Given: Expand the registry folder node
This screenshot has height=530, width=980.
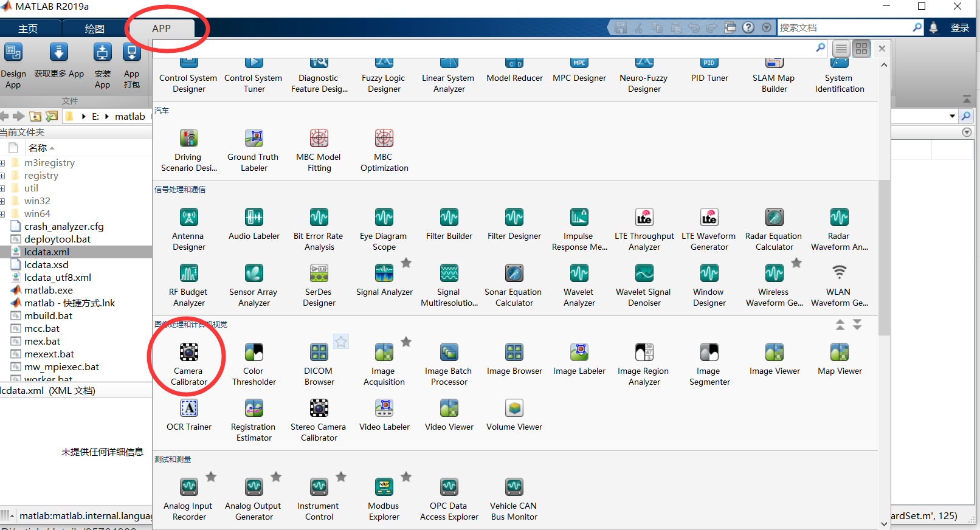Looking at the screenshot, I should coord(2,176).
